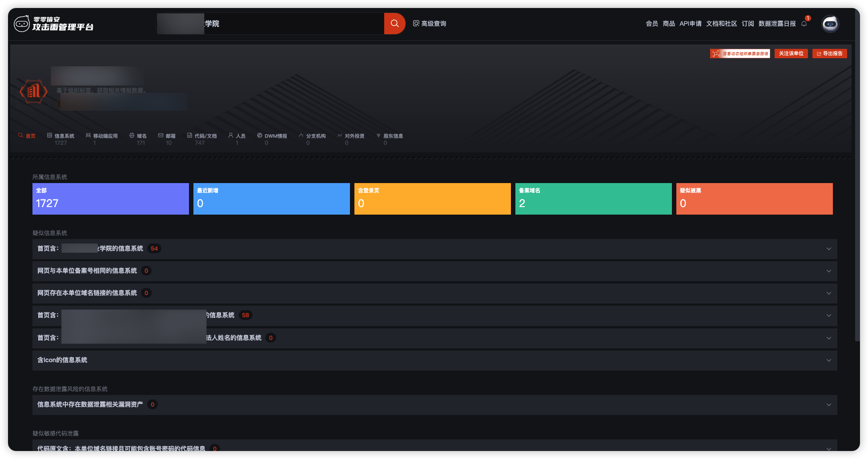Expand the 信息系统中存在数据泄露相关漏洞资产 row
This screenshot has height=459, width=868.
[x=434, y=405]
